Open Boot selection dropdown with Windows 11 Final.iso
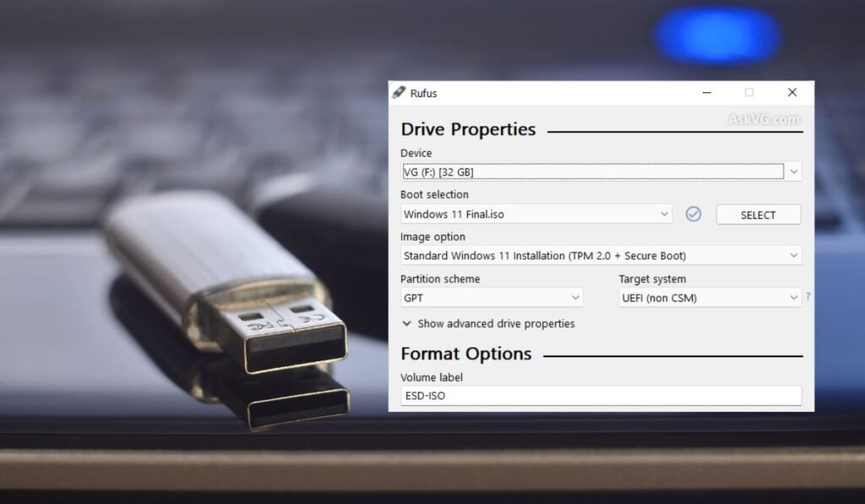 click(x=536, y=214)
